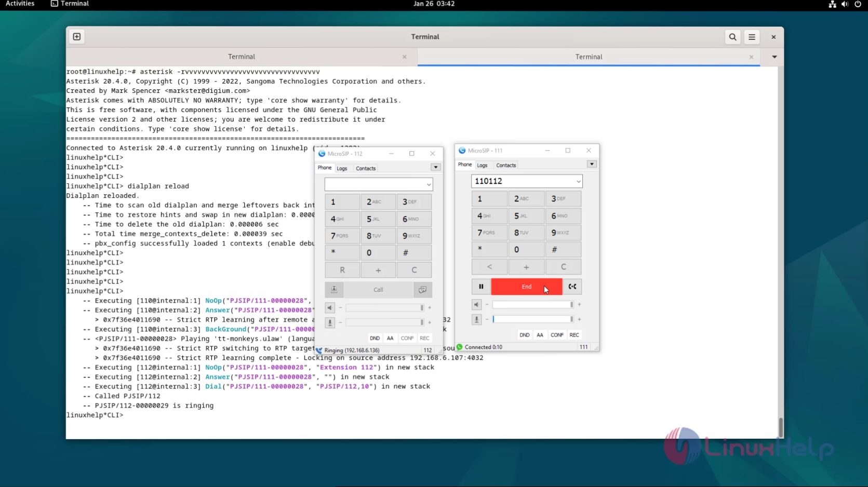Toggle REC recording in MicroSIP 111

click(574, 335)
